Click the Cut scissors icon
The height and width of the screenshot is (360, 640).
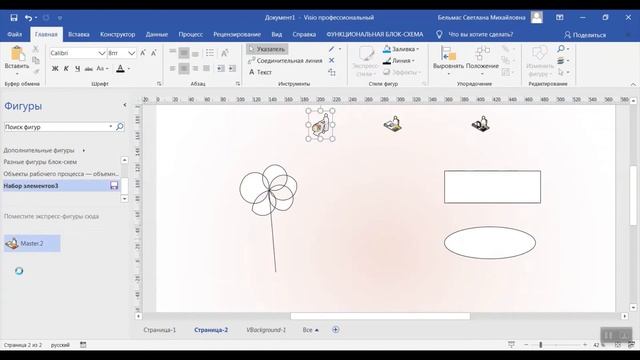click(x=36, y=49)
